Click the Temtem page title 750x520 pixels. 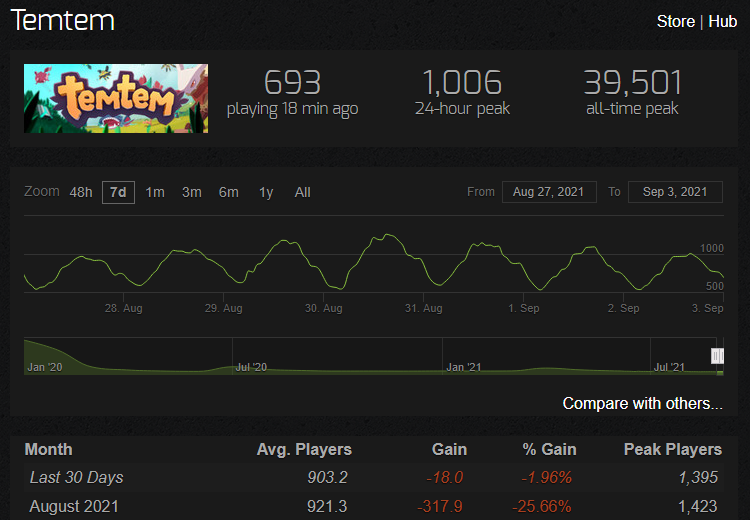(x=63, y=21)
